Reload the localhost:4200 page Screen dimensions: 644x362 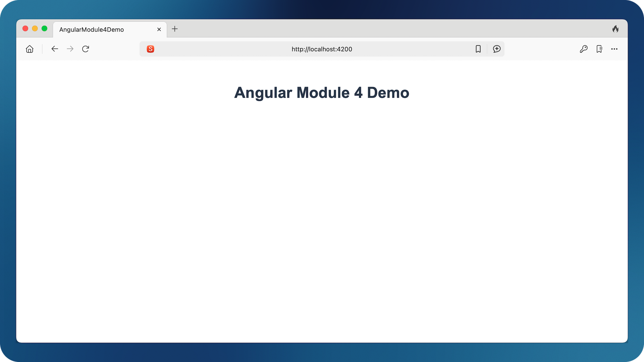click(86, 49)
